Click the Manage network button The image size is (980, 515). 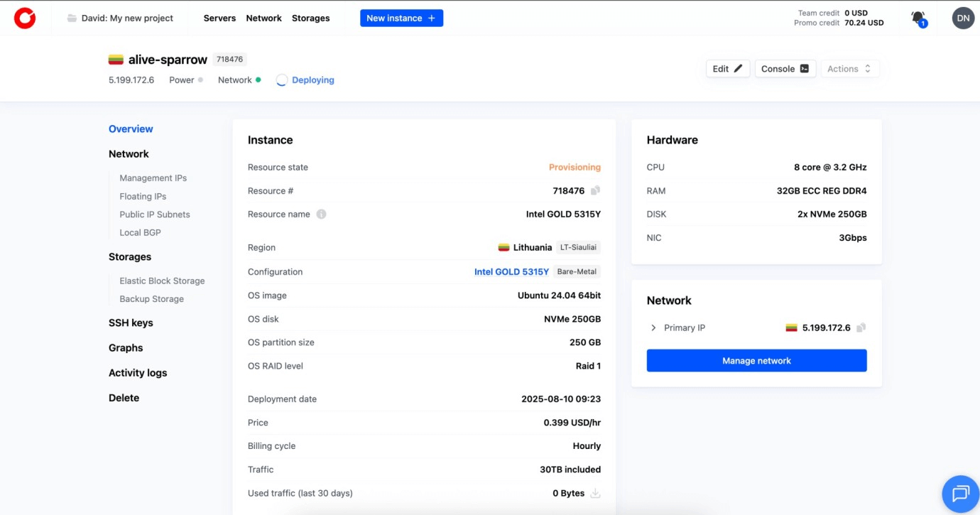(x=756, y=361)
